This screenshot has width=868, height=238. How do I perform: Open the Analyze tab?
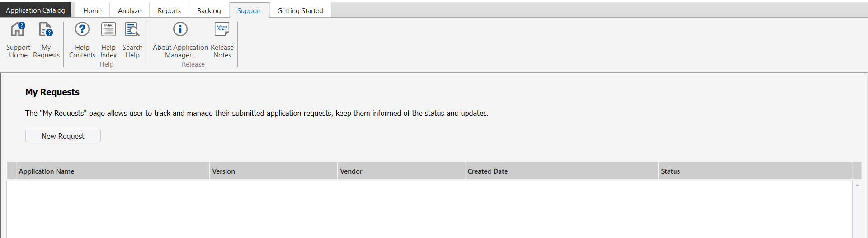[130, 10]
